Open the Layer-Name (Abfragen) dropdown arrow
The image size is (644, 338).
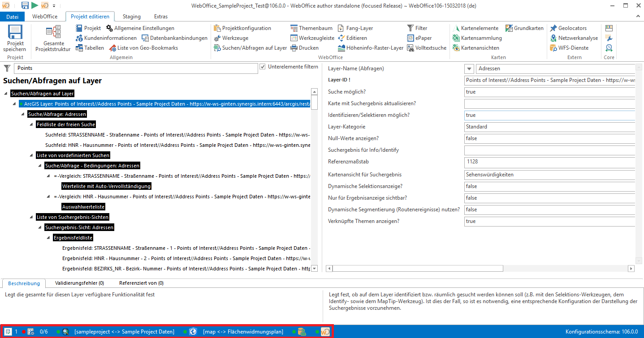pos(469,69)
